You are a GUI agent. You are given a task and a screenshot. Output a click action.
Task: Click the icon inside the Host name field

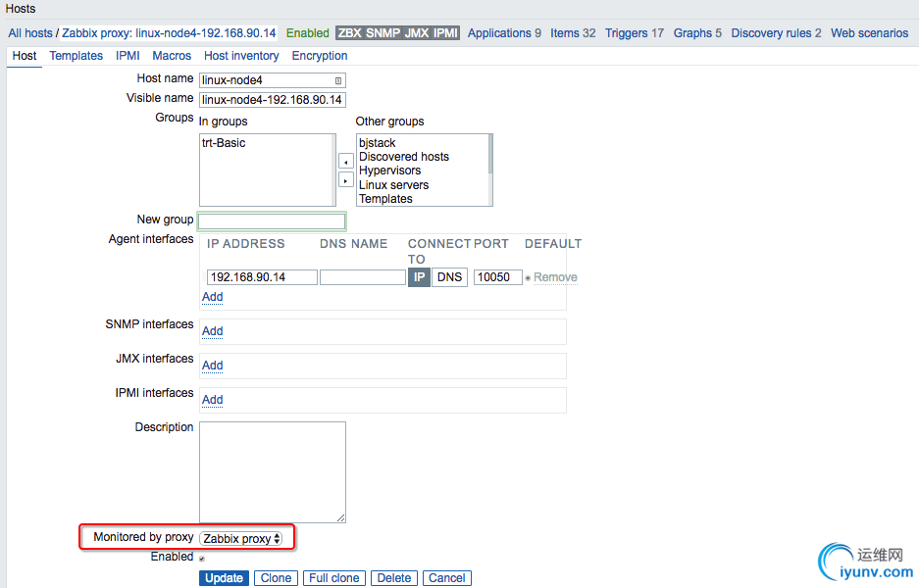point(338,80)
